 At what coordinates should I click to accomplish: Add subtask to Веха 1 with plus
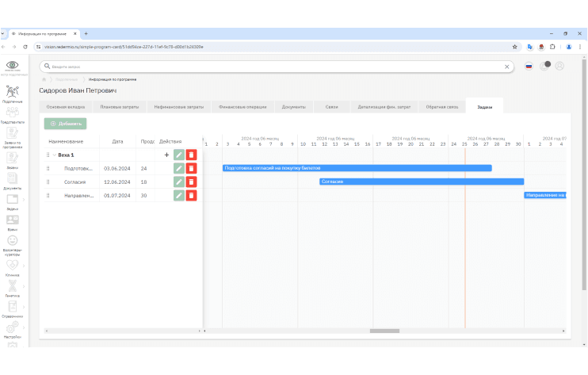pyautogui.click(x=166, y=155)
